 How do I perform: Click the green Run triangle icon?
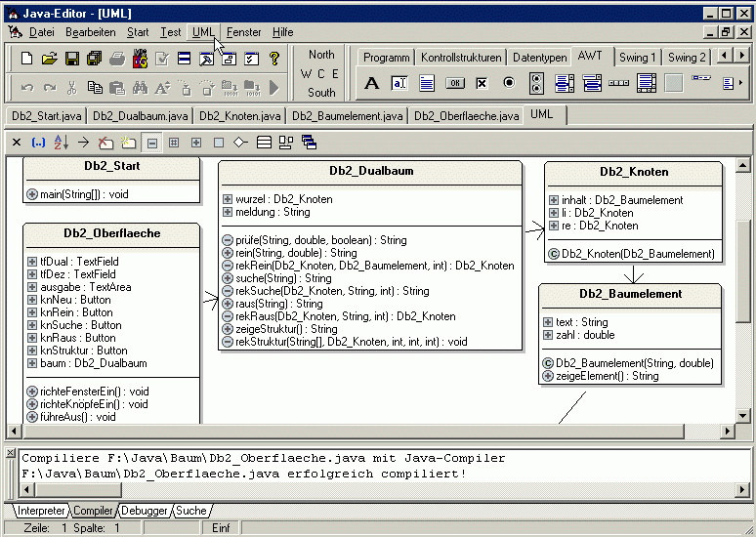click(x=274, y=88)
